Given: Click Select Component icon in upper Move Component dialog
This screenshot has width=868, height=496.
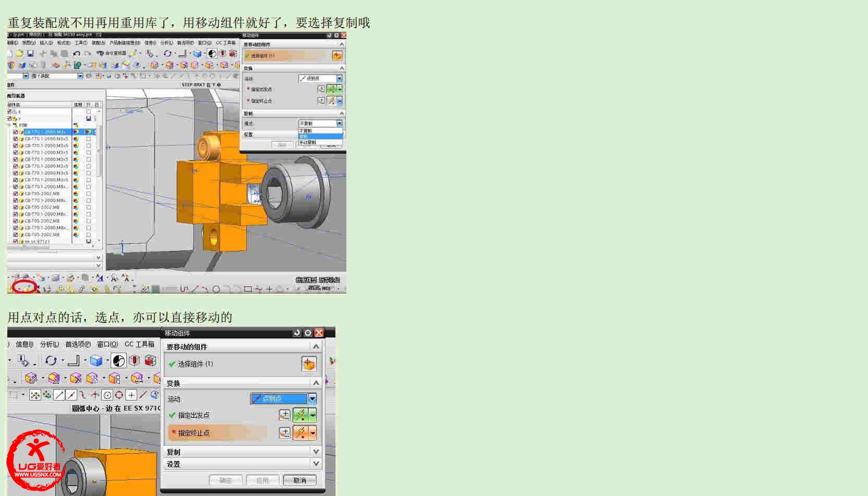Looking at the screenshot, I should point(337,55).
